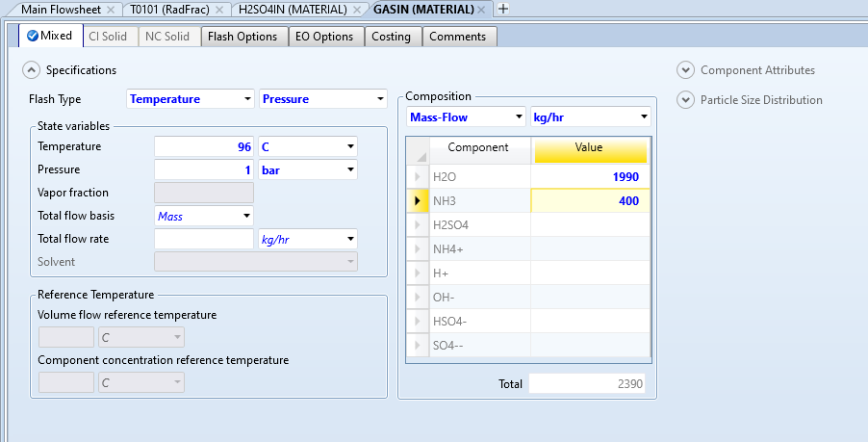Collapse the Specifications section chevron
The height and width of the screenshot is (442, 868).
point(32,69)
